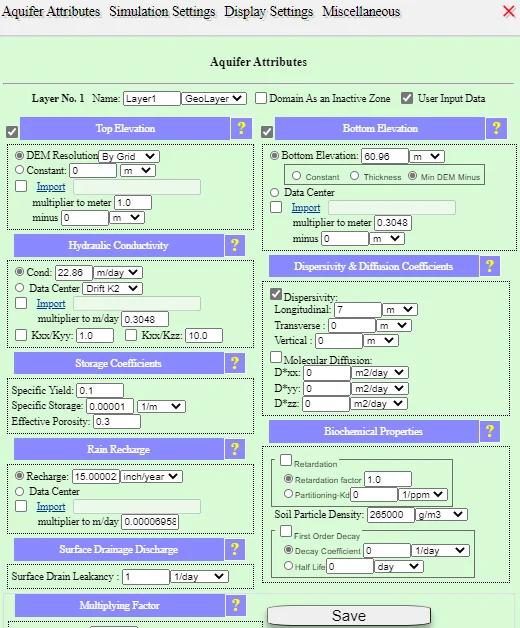Click the Cond value field 22.86
Viewport: 520px width, 628px height.
click(74, 273)
